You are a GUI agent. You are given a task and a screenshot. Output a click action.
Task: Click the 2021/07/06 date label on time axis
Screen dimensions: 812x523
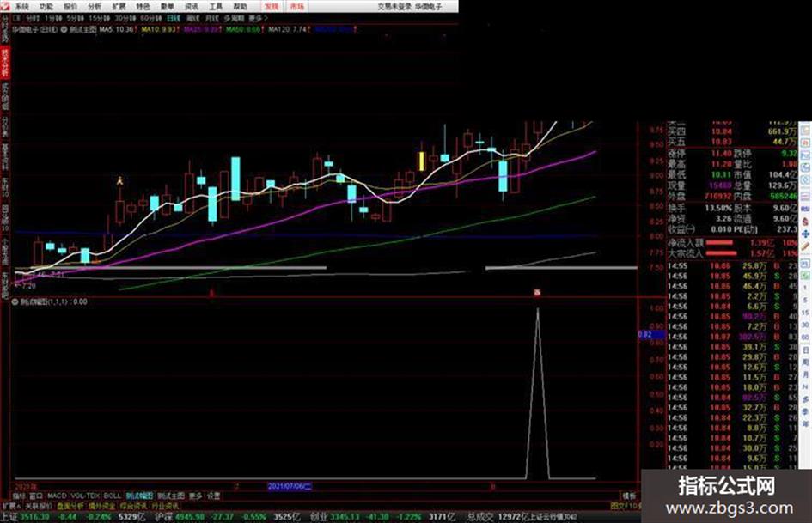pos(289,486)
